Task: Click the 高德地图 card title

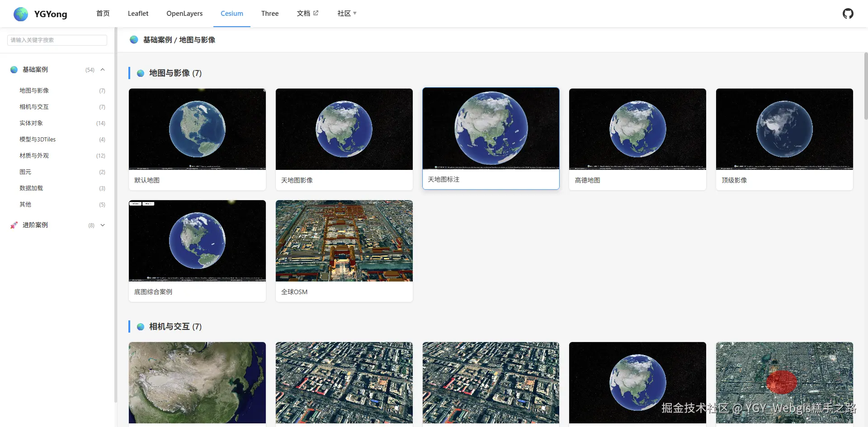Action: [587, 180]
